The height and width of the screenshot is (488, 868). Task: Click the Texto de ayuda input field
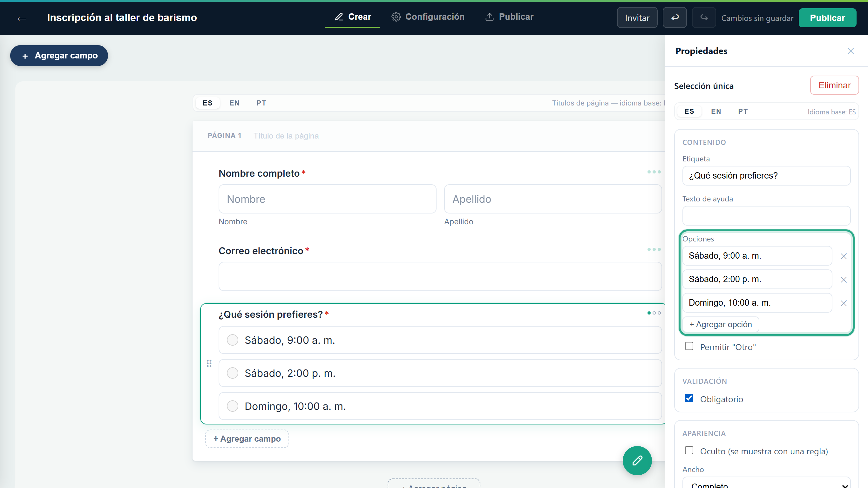766,216
